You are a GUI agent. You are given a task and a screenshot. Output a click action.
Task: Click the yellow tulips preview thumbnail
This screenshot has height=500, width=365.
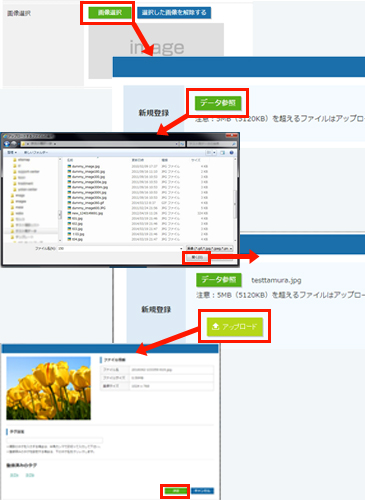(48, 388)
